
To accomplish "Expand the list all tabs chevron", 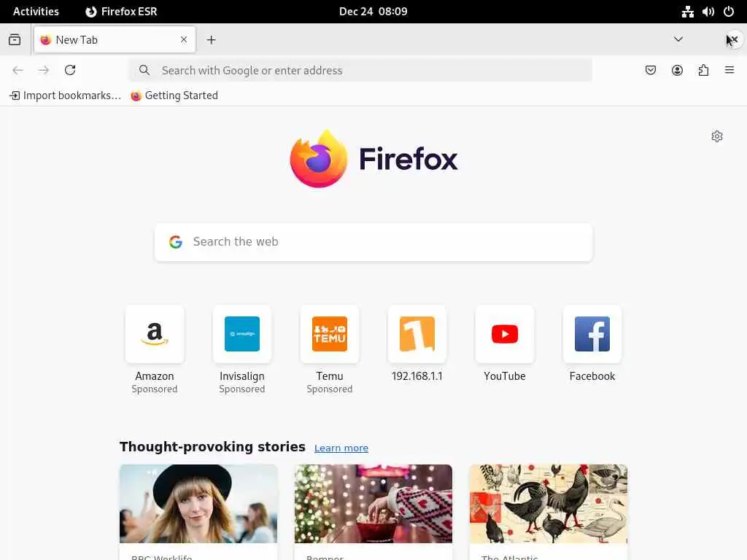I will pos(678,39).
